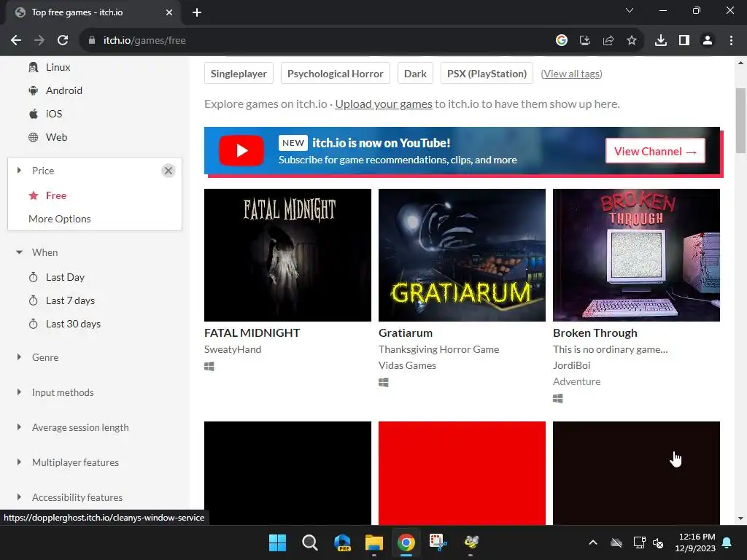747x560 pixels.
Task: Click the Windows icon under Gratiarum
Action: click(x=384, y=382)
